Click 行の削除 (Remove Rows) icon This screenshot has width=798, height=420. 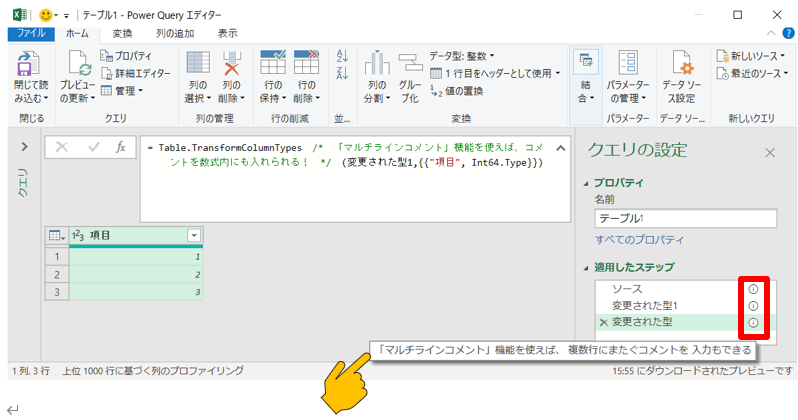[x=306, y=62]
